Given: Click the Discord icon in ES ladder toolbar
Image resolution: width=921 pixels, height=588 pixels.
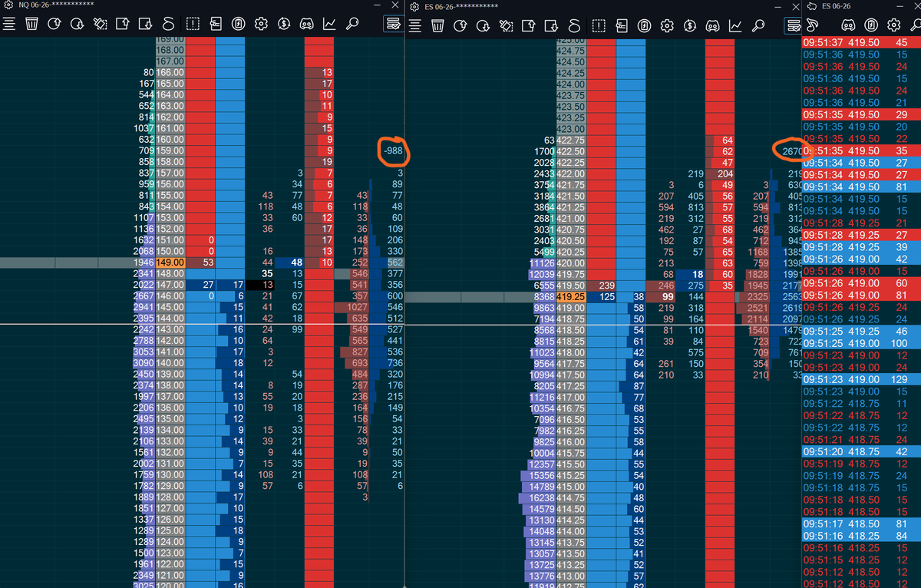Looking at the screenshot, I should [x=713, y=25].
